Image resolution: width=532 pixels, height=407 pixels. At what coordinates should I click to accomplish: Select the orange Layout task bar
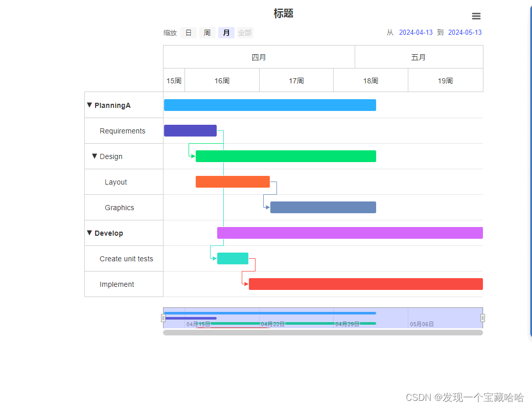pos(233,182)
